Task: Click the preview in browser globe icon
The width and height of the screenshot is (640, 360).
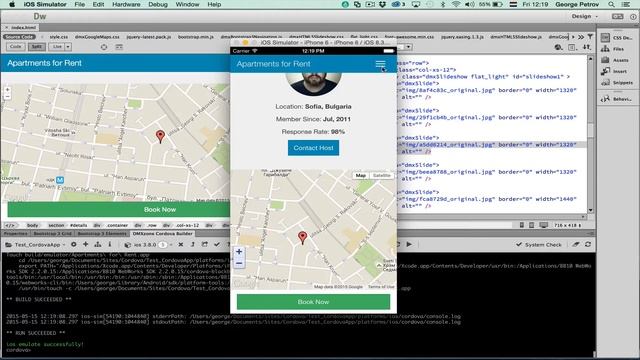Action: pyautogui.click(x=558, y=47)
